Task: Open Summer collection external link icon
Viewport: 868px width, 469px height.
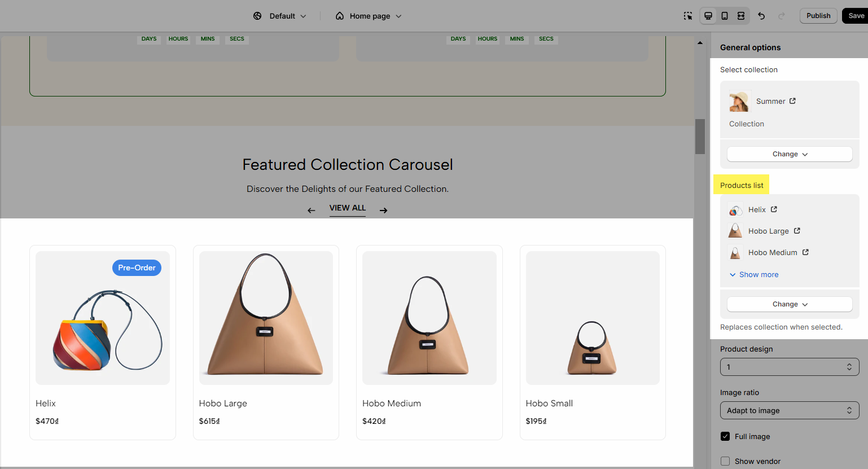Action: tap(792, 101)
